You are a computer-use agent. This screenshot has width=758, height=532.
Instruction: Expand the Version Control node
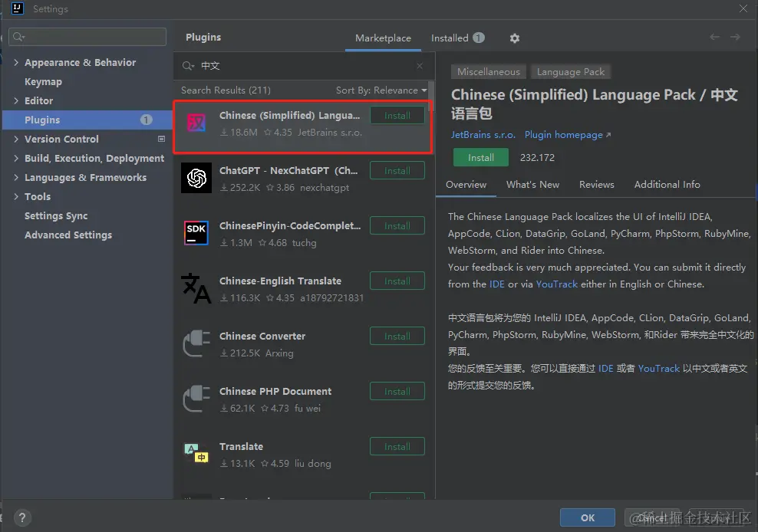[x=16, y=140]
